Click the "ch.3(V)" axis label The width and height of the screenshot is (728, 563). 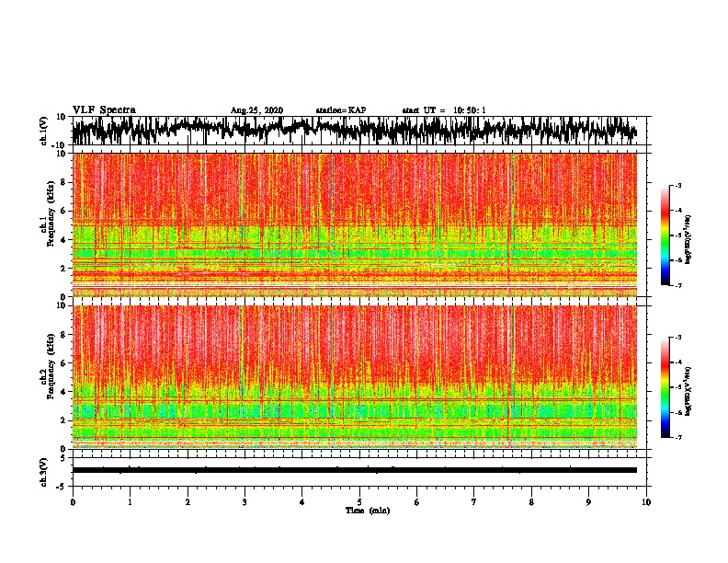(x=44, y=472)
